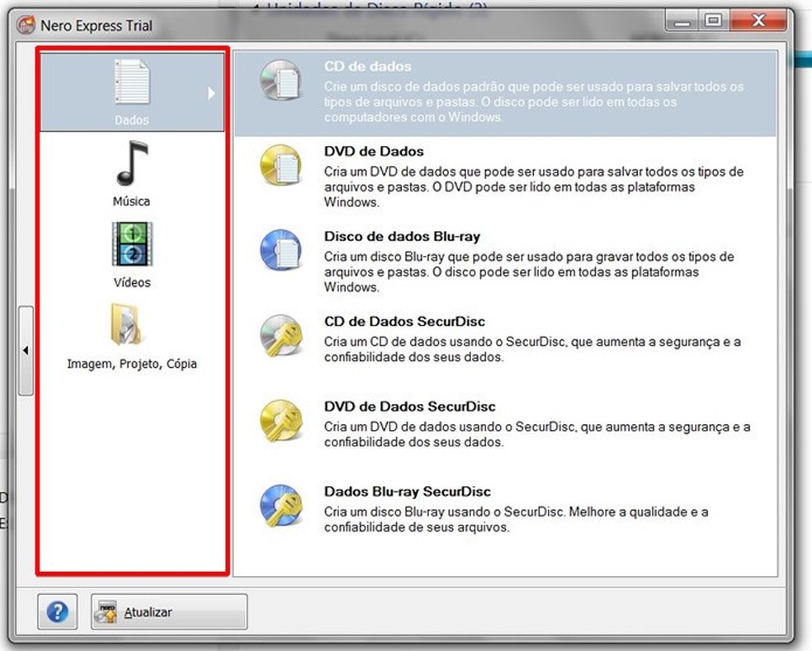Image resolution: width=812 pixels, height=651 pixels.
Task: Click the CD de Dados SecurDisc description
Action: (x=532, y=349)
